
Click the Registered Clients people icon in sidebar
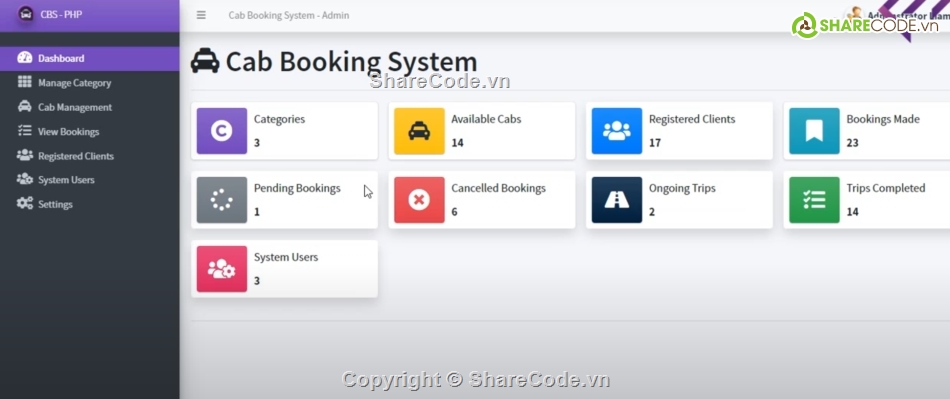tap(25, 155)
